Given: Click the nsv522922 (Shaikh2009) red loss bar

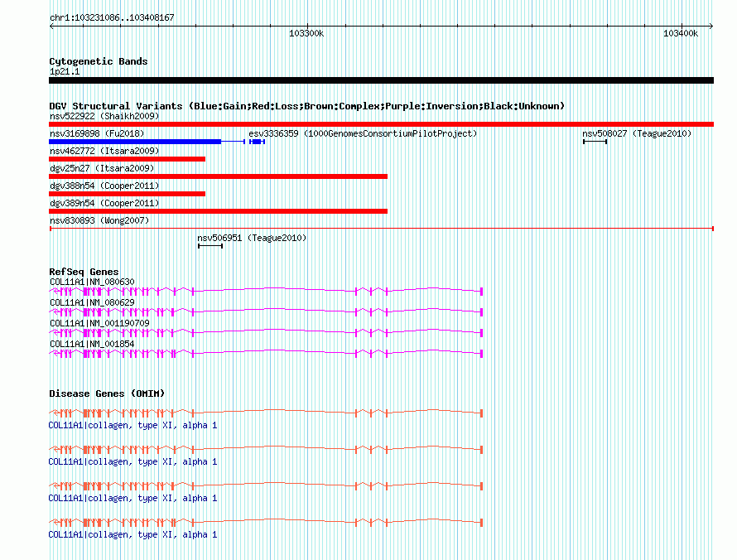Looking at the screenshot, I should [x=381, y=124].
